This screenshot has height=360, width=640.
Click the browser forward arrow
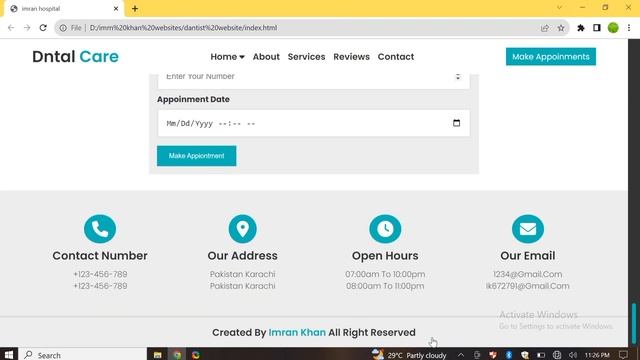pos(27,28)
